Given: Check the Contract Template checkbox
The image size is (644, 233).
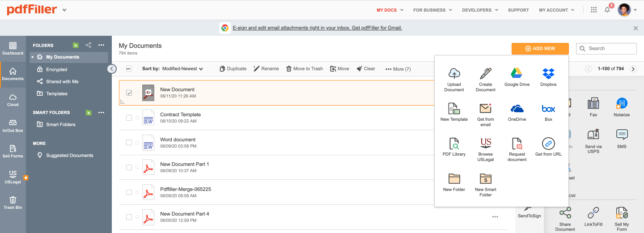Looking at the screenshot, I should click(129, 118).
